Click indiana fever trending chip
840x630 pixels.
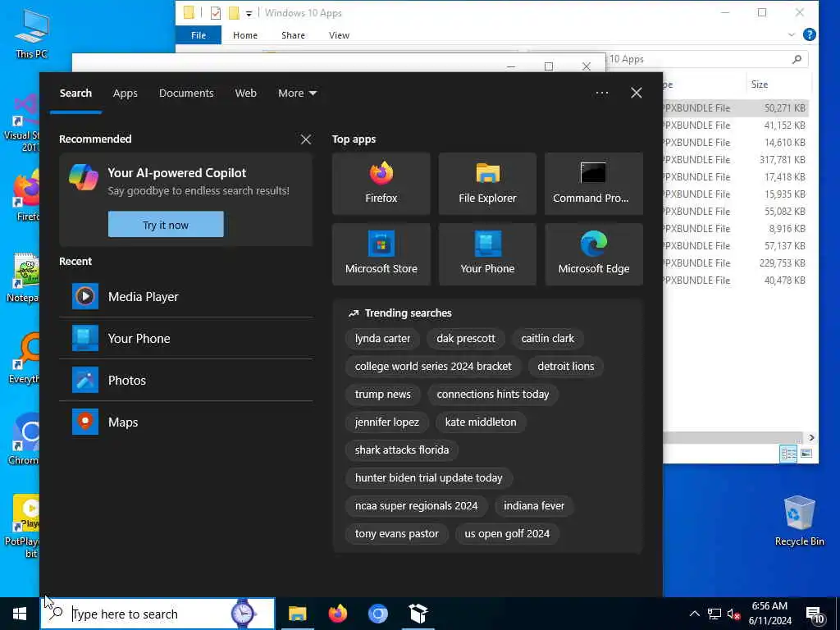[533, 505]
